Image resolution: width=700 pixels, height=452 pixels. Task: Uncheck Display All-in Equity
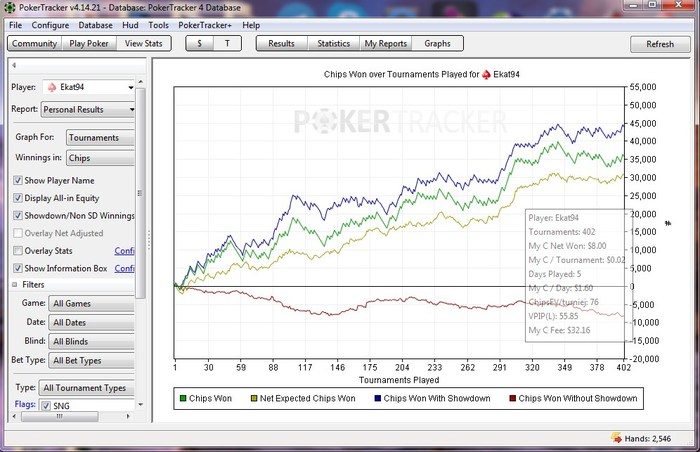(18, 198)
